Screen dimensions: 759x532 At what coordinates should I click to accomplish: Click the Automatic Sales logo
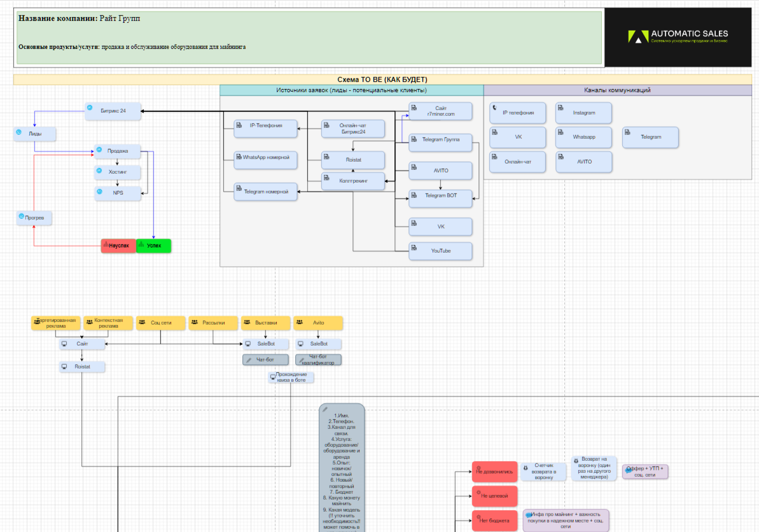click(678, 36)
